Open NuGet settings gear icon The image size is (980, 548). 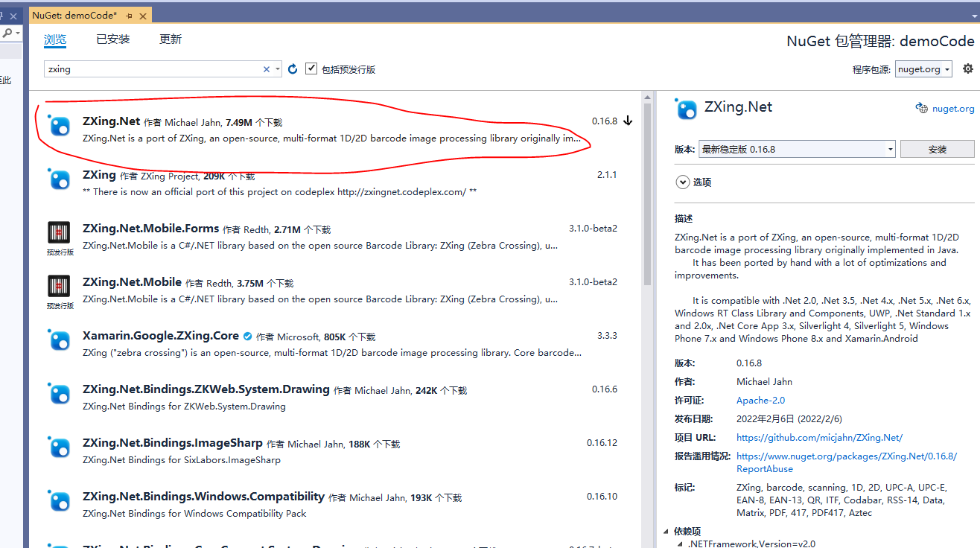967,68
